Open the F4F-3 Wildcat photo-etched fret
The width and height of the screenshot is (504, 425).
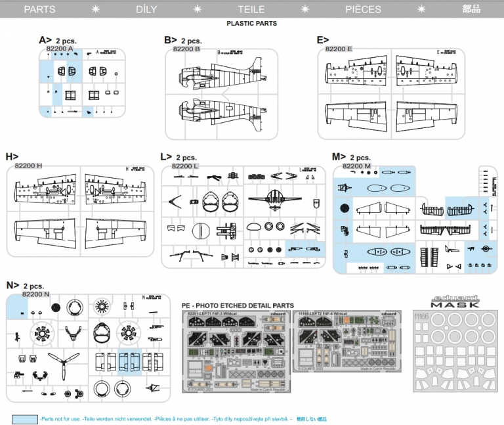(236, 351)
